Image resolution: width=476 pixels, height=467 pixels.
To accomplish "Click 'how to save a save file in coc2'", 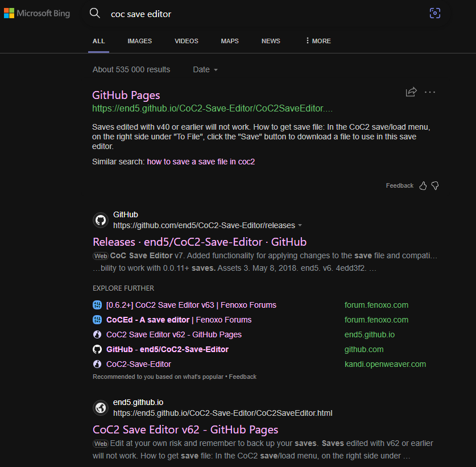I will point(201,162).
